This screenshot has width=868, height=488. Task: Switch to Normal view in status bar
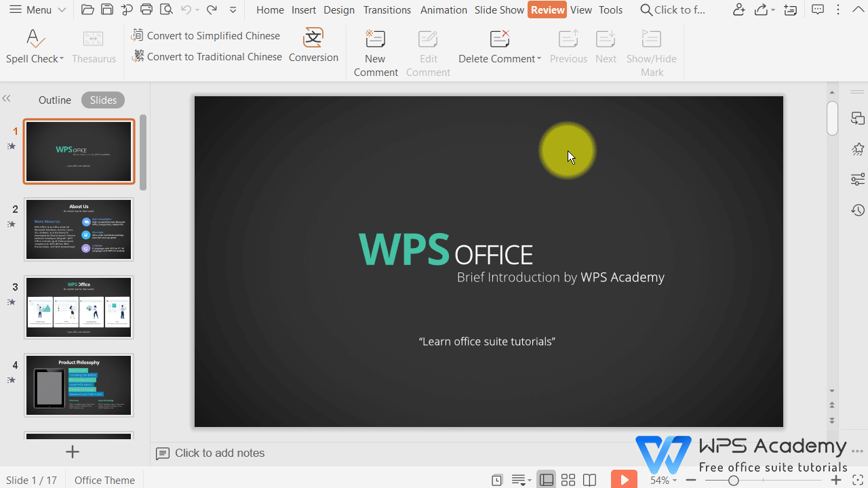(547, 480)
